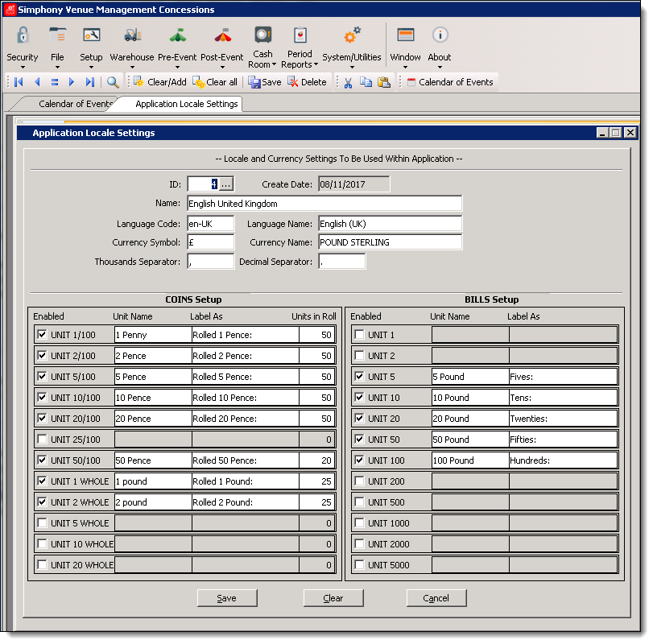Viewport: 653px width, 644px height.
Task: Expand the File dropdown arrow
Action: click(57, 67)
